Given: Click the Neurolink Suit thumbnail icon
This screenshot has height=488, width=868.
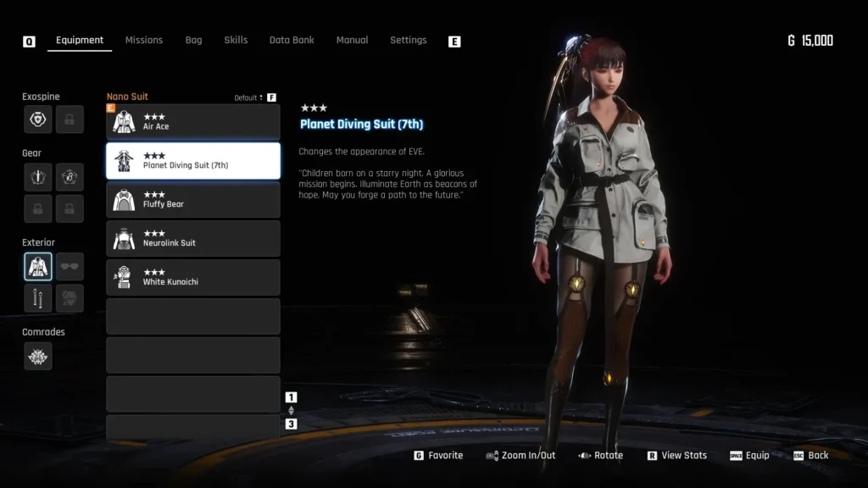Looking at the screenshot, I should tap(124, 239).
